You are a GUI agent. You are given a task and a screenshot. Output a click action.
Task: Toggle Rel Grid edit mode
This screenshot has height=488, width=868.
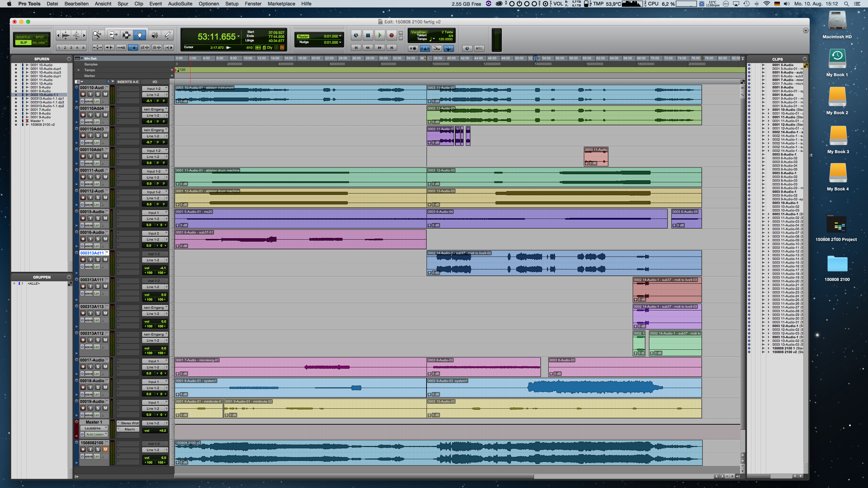[x=40, y=43]
